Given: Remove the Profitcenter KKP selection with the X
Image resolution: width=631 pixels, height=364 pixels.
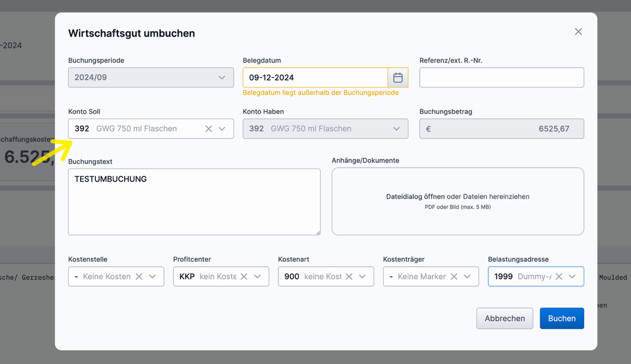Looking at the screenshot, I should [x=243, y=277].
